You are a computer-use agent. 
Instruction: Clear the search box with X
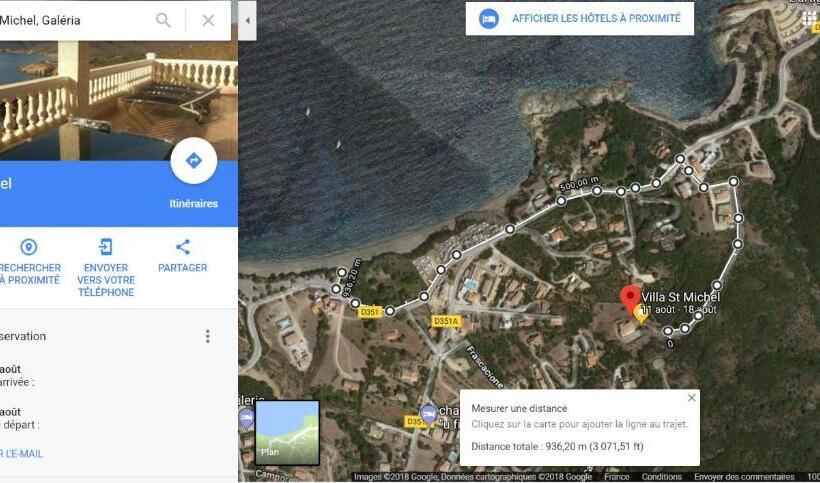(x=208, y=20)
